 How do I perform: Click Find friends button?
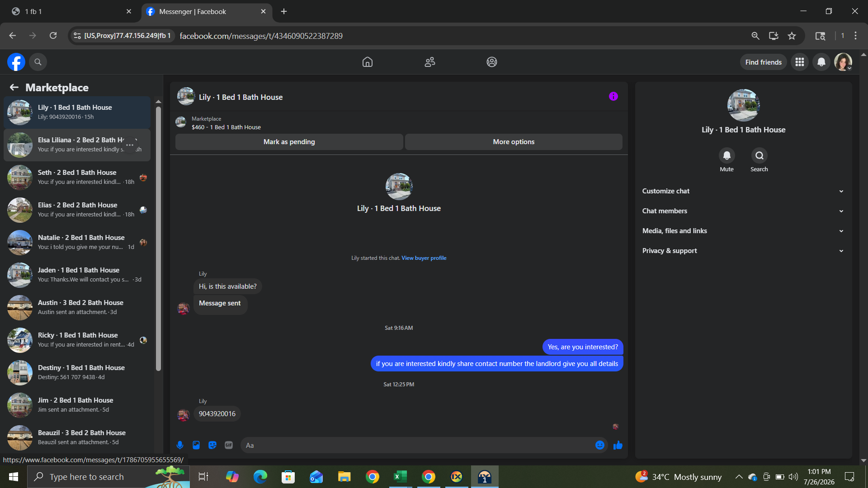point(763,62)
